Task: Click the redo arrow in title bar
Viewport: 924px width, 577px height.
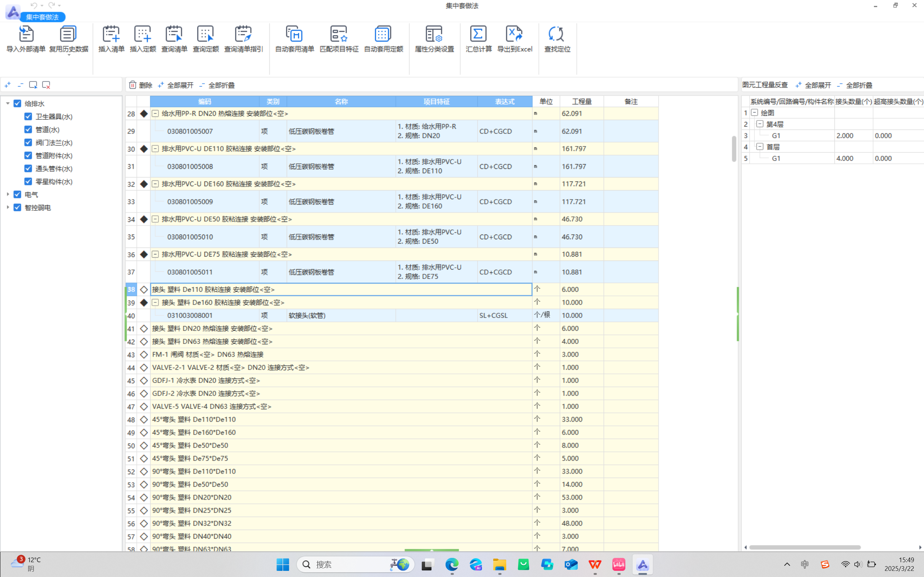Action: [x=52, y=5]
